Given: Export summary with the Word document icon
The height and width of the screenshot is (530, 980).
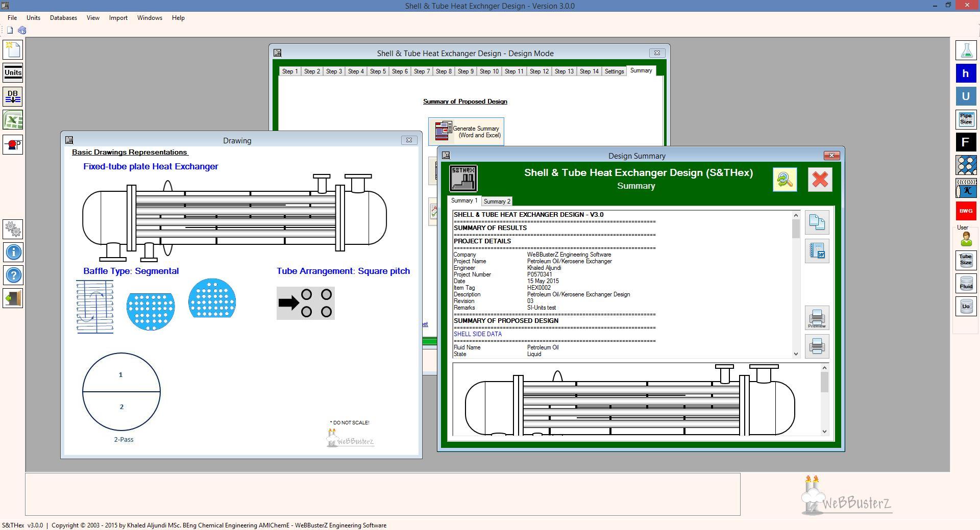Looking at the screenshot, I should [x=817, y=251].
